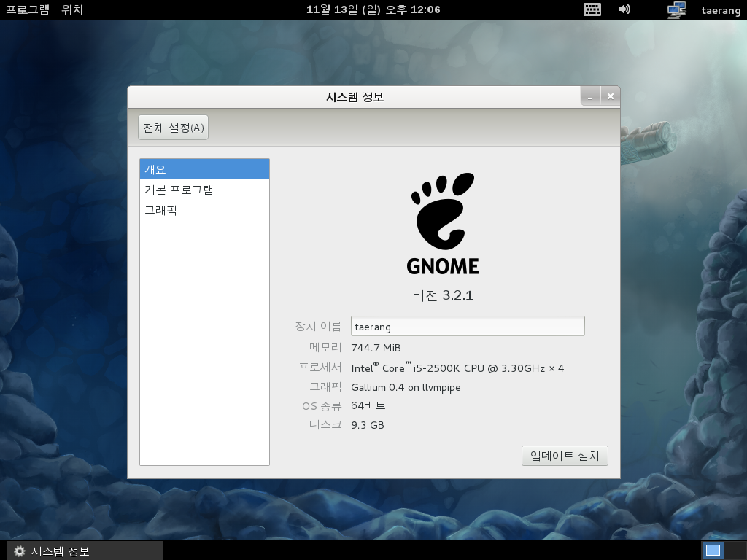Open the taerang user menu

coord(721,10)
